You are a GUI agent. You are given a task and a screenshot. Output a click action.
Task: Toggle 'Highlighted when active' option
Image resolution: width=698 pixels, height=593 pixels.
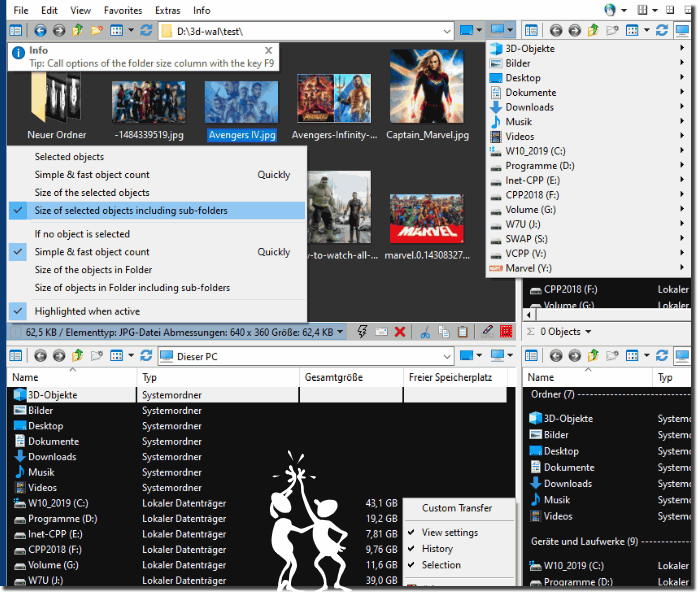pos(157,311)
